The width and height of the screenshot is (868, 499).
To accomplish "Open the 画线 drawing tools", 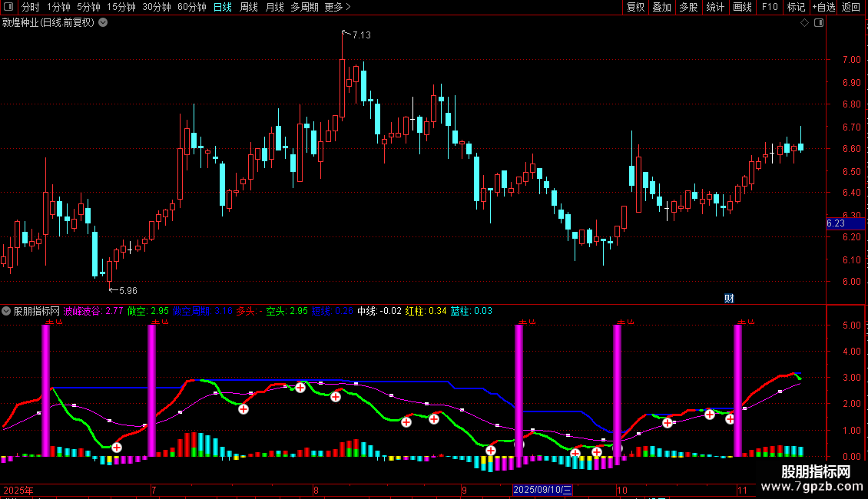I will (x=742, y=7).
